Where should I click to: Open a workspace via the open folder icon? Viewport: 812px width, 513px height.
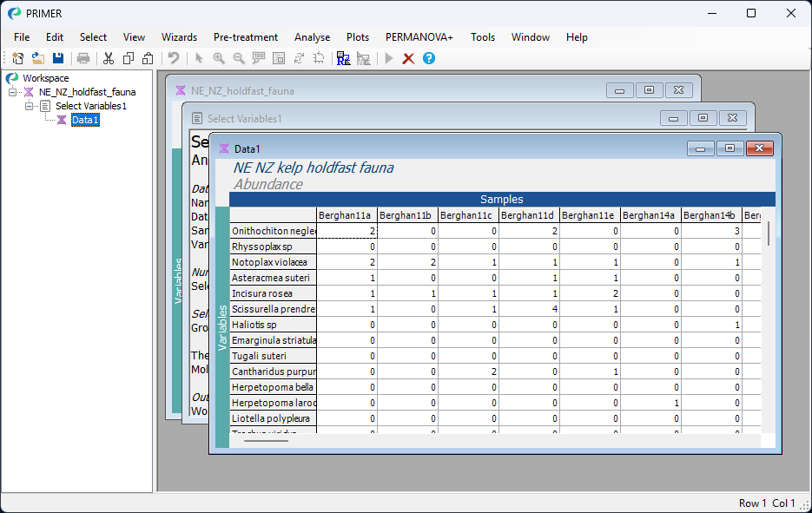(x=37, y=58)
